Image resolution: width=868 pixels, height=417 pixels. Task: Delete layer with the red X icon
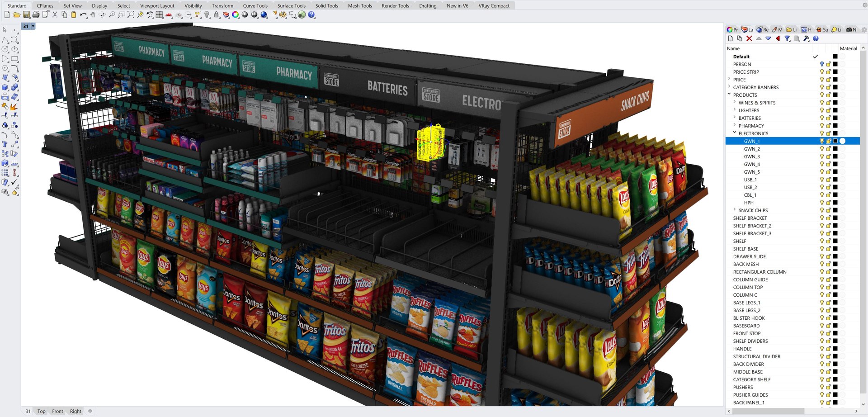[749, 39]
